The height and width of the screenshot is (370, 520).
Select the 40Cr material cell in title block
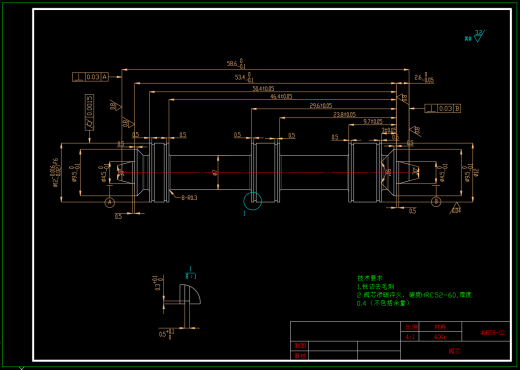click(440, 337)
